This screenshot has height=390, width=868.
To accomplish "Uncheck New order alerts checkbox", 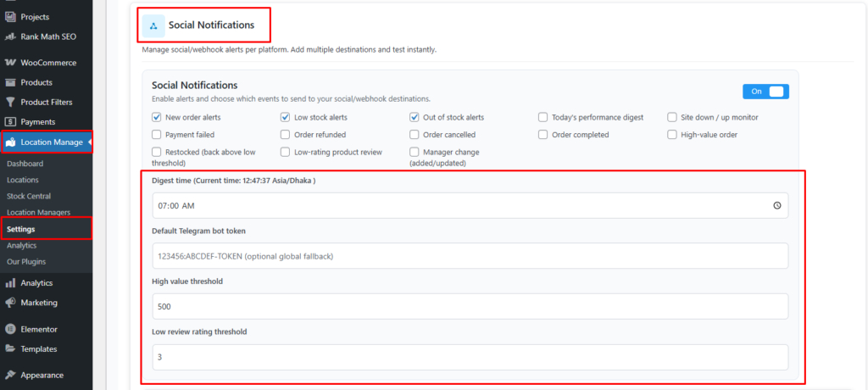I will click(157, 117).
